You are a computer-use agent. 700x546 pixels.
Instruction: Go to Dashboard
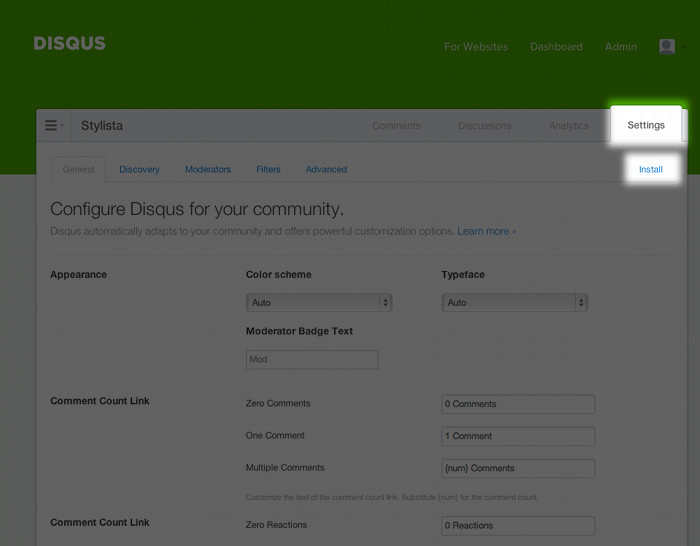[556, 47]
